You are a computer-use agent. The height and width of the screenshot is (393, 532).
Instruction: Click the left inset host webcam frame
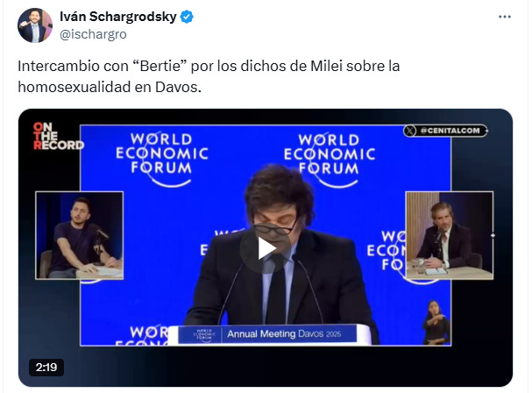point(80,235)
